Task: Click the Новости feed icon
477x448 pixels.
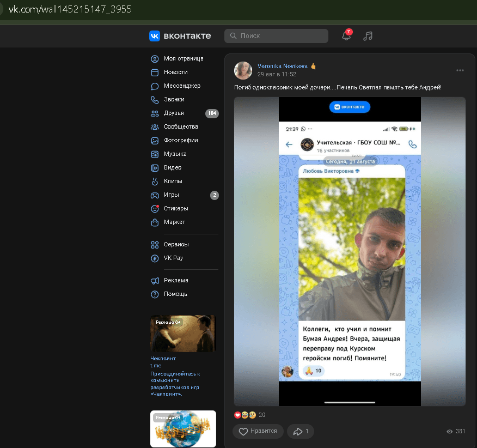Action: click(155, 72)
